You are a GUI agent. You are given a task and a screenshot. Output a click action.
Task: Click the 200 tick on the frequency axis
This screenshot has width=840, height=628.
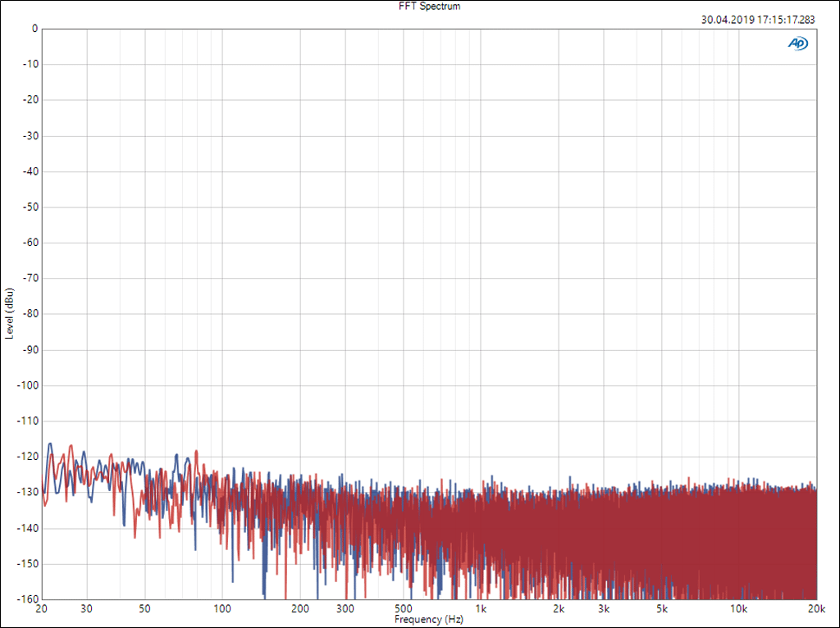coord(300,609)
